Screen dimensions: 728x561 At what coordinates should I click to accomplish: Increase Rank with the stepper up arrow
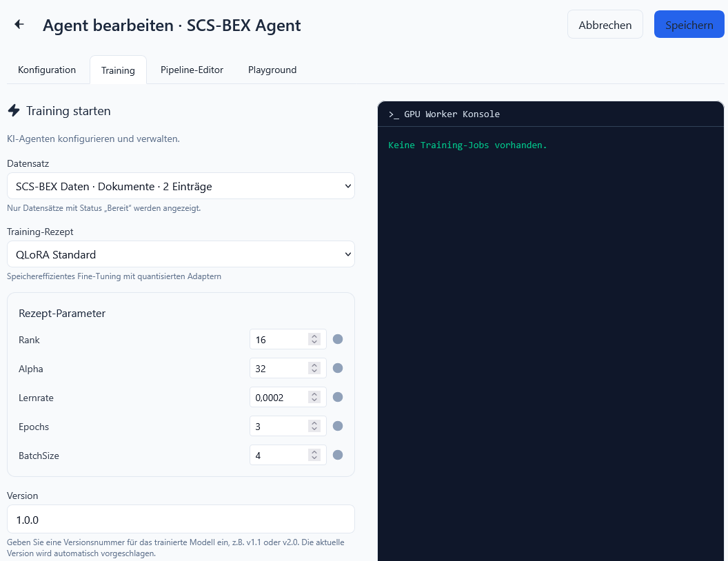tap(314, 336)
